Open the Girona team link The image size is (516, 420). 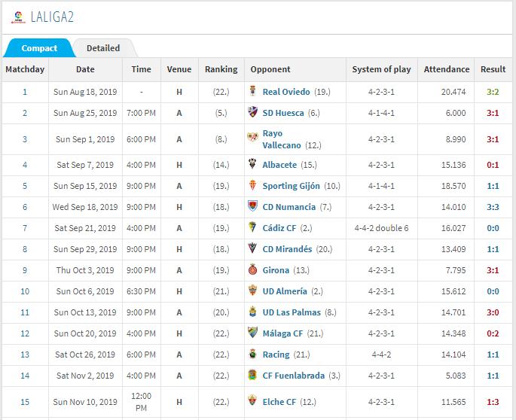tap(276, 270)
